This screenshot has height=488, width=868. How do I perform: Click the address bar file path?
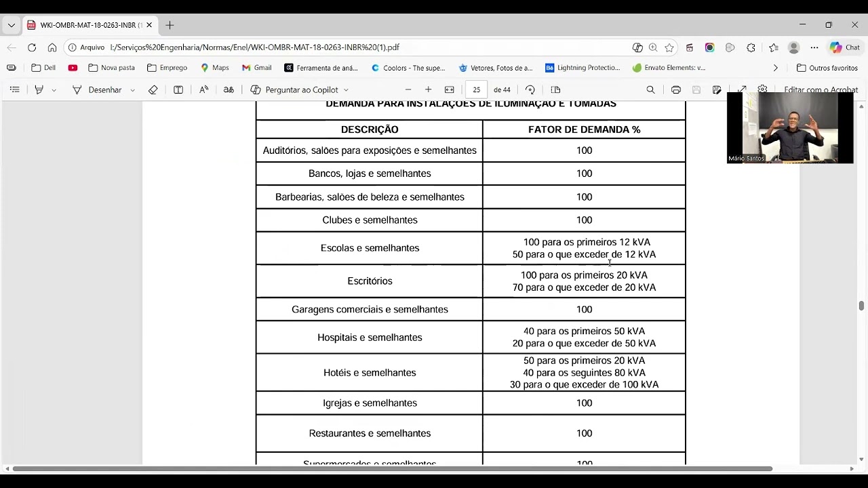254,47
